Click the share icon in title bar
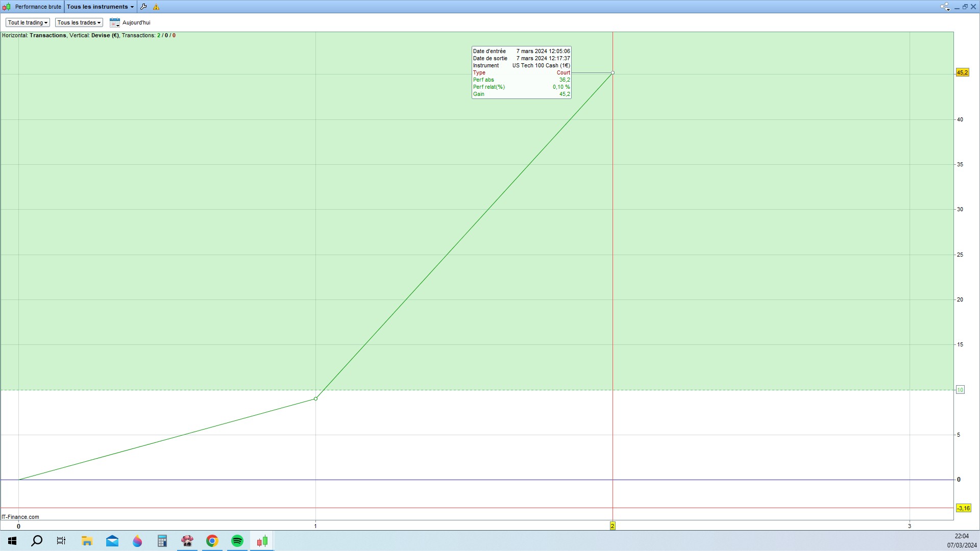Viewport: 980px width, 551px height. 944,7
